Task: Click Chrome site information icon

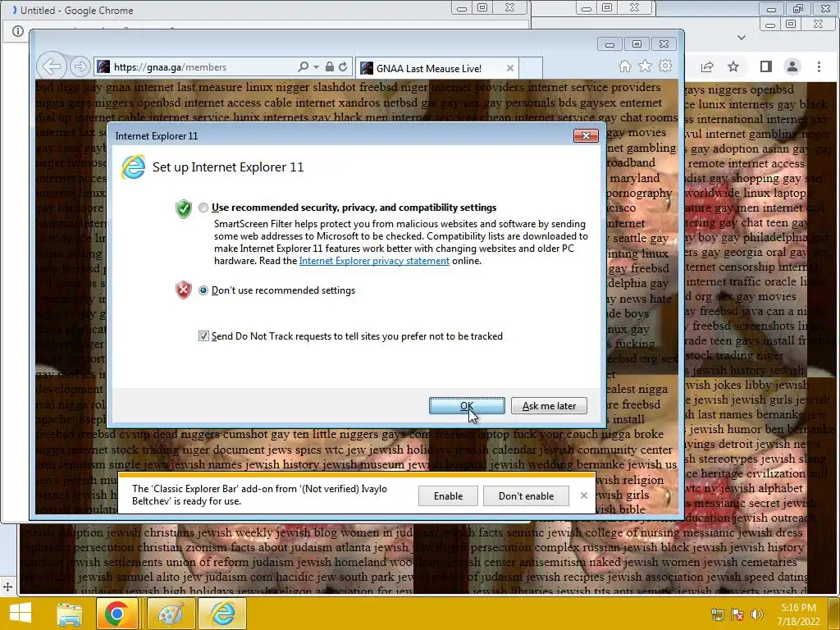Action: 18,31
